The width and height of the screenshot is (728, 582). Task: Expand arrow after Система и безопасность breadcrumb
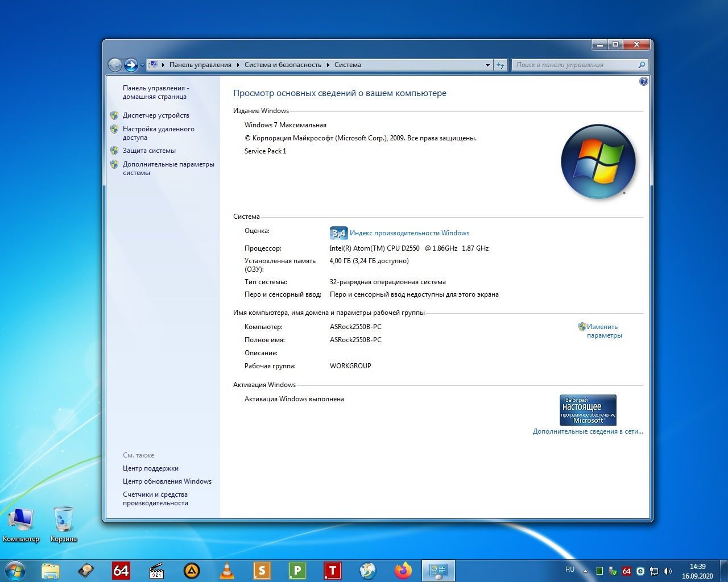[328, 65]
